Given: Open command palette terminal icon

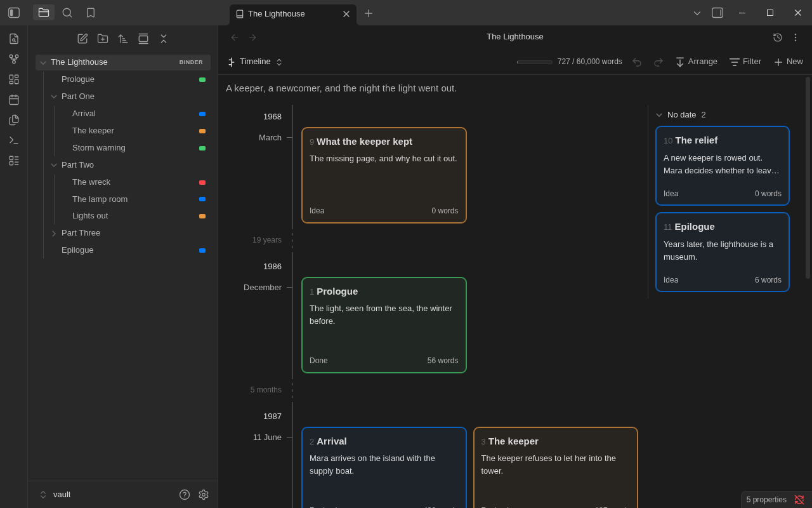Looking at the screenshot, I should pyautogui.click(x=14, y=140).
